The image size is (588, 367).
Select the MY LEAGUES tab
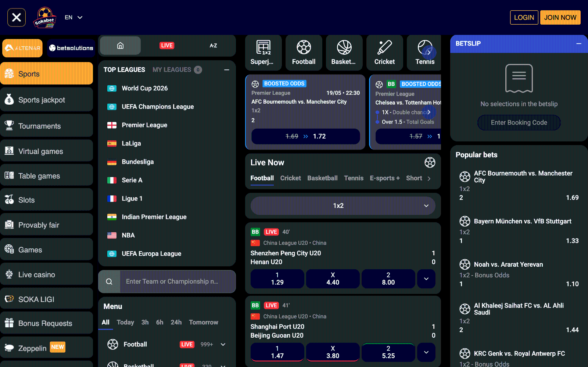click(177, 70)
